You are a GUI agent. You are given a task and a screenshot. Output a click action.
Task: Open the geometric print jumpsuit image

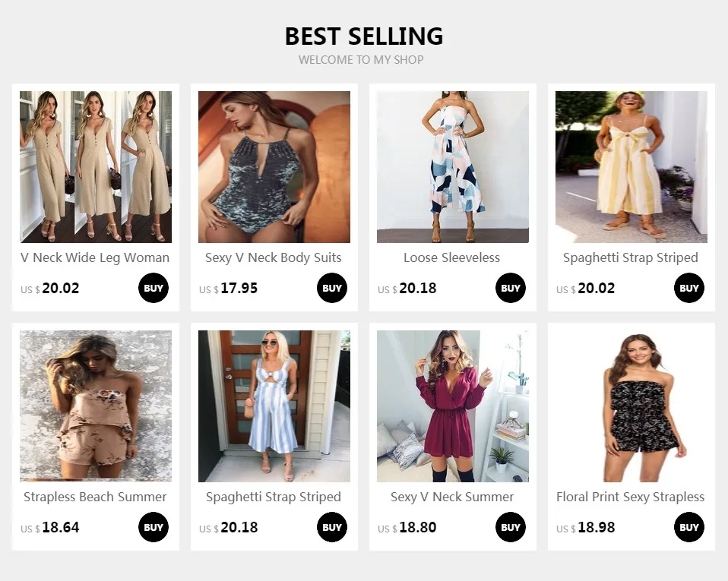453,167
